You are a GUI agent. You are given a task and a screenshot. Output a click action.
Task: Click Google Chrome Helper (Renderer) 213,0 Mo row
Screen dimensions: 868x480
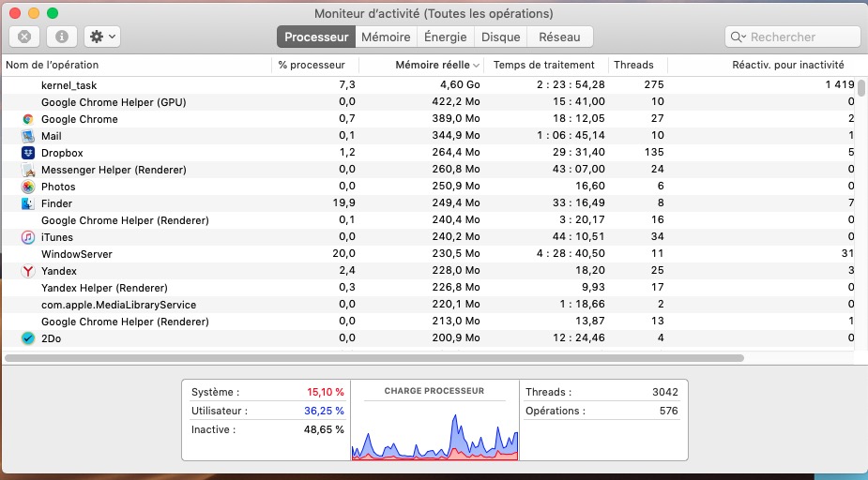coord(429,322)
